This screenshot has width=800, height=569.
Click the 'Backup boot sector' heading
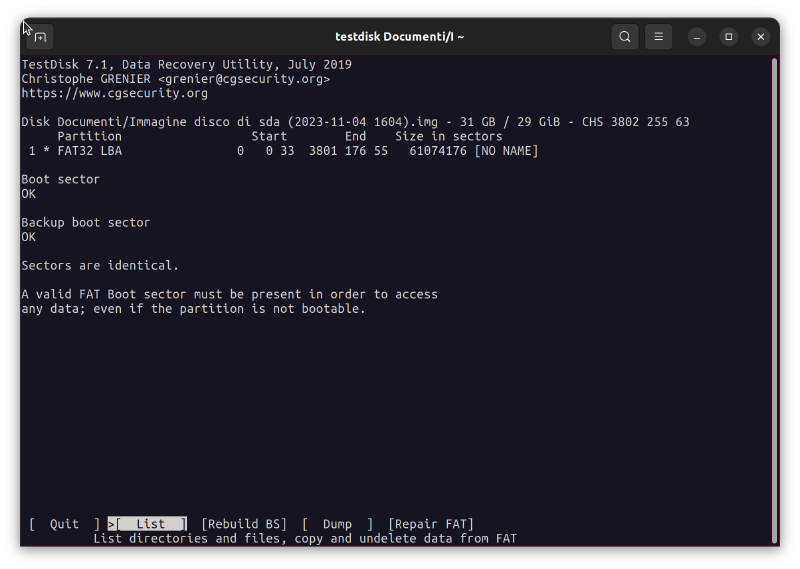pyautogui.click(x=86, y=223)
